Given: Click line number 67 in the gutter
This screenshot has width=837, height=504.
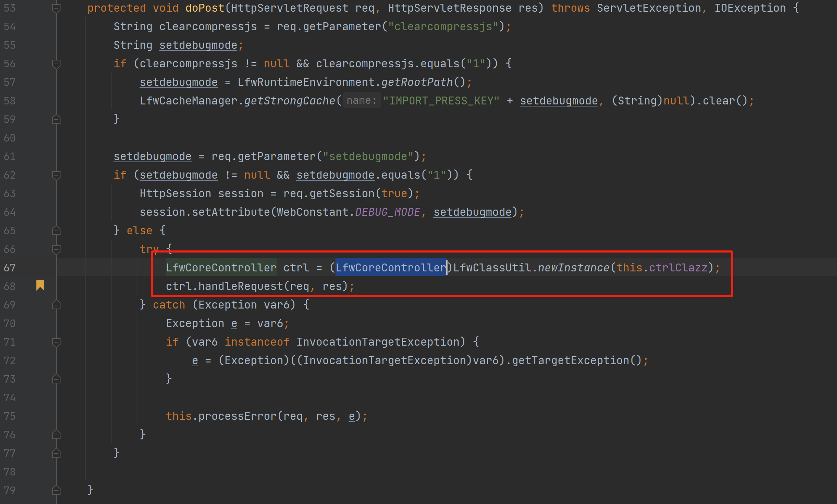Looking at the screenshot, I should coord(10,268).
